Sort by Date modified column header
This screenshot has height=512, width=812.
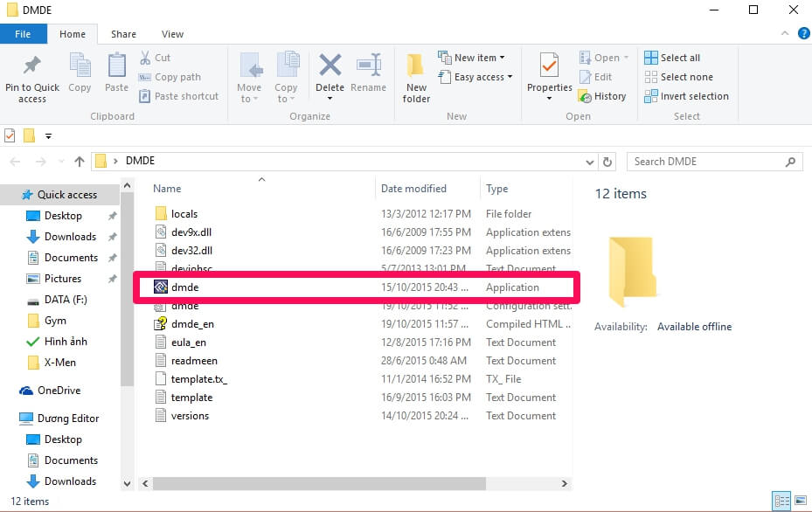[x=413, y=189]
